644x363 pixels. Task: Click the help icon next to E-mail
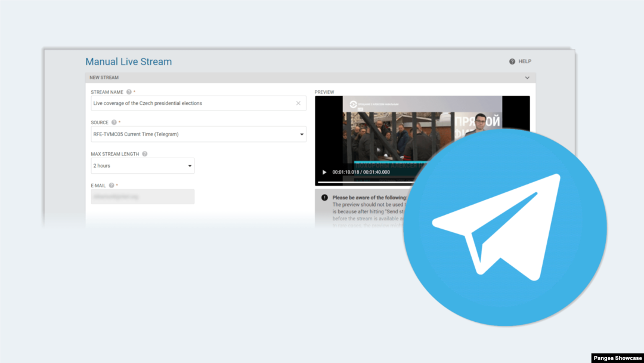[112, 186]
